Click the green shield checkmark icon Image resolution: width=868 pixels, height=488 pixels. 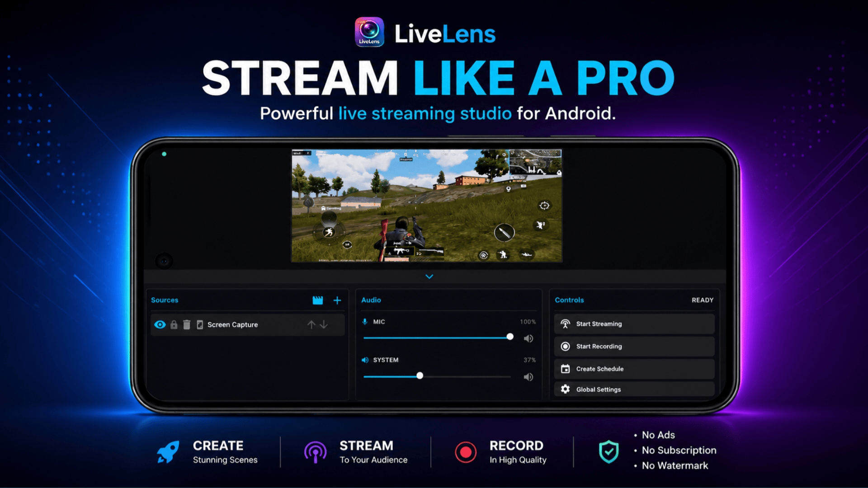609,452
